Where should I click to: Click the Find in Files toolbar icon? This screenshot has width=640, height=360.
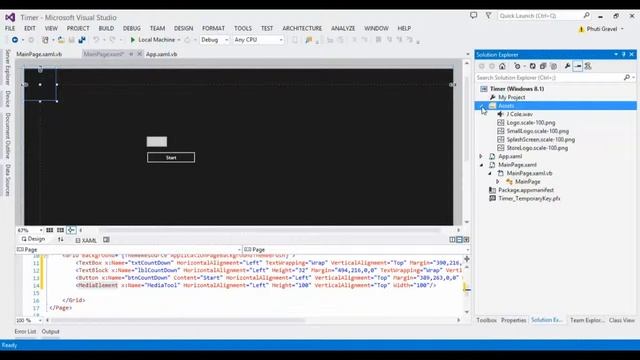point(309,40)
